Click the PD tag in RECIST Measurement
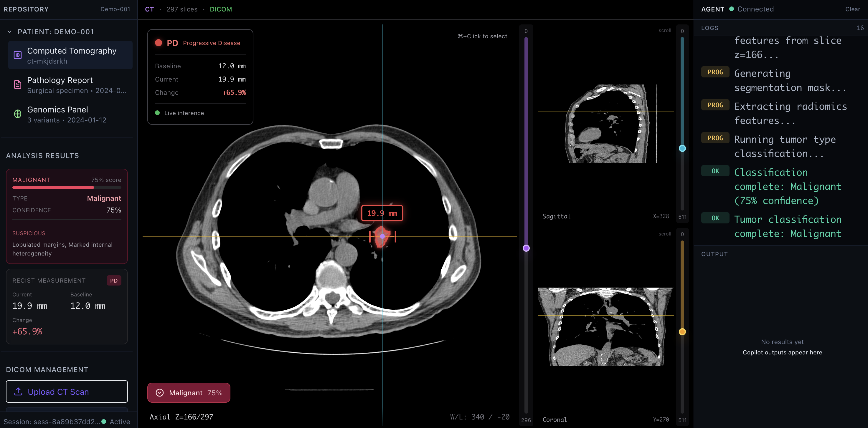This screenshot has height=428, width=868. (x=114, y=281)
